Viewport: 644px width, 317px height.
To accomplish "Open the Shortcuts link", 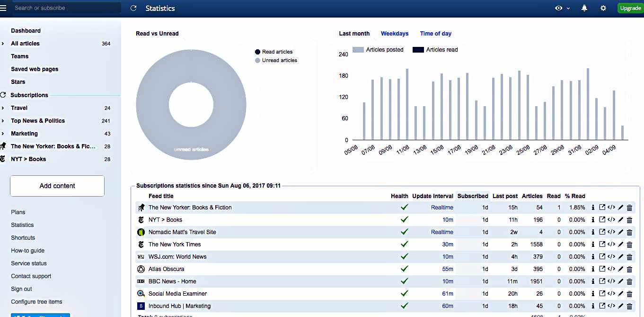I will click(x=23, y=238).
